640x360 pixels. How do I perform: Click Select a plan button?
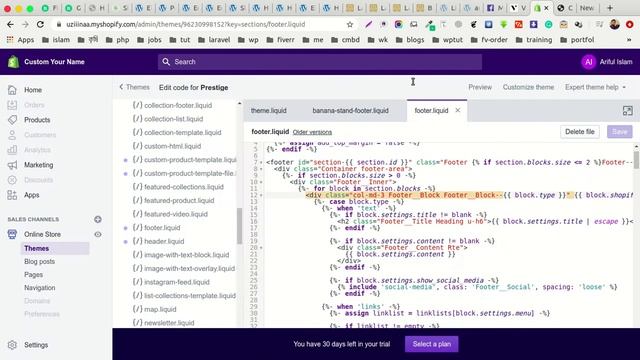click(x=431, y=344)
